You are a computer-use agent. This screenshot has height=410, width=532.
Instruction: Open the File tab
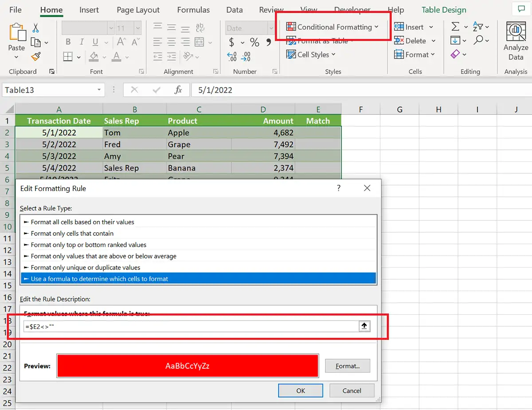[16, 10]
